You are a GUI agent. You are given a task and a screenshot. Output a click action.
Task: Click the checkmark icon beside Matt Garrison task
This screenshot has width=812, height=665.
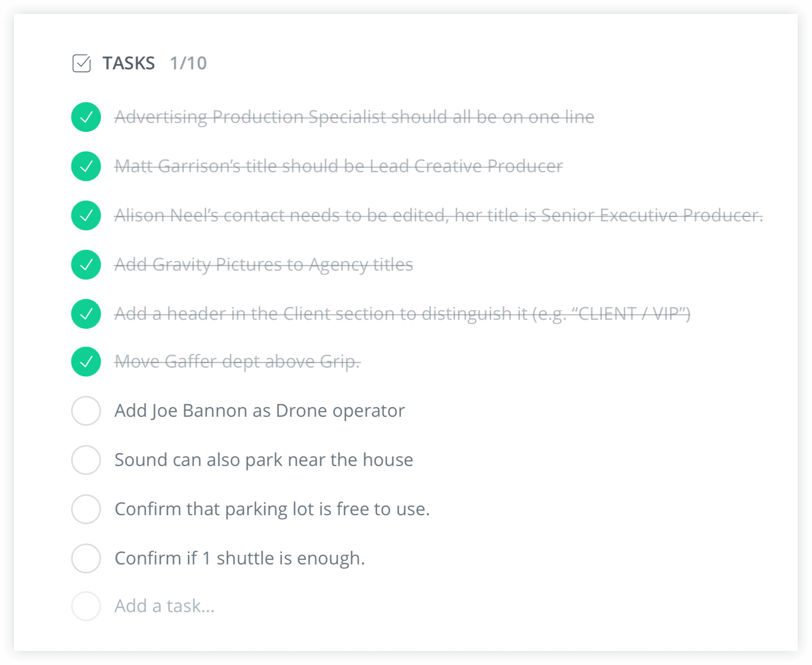[85, 166]
